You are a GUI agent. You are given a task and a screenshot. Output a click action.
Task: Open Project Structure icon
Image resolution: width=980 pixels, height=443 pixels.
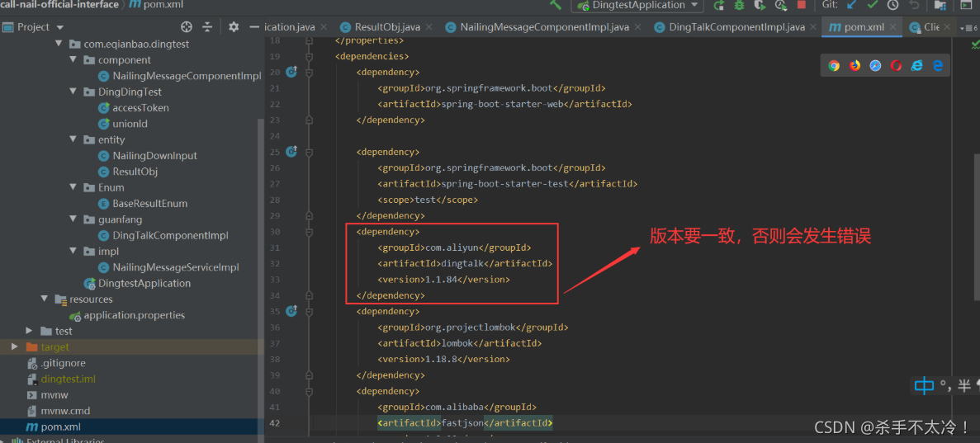click(x=940, y=5)
